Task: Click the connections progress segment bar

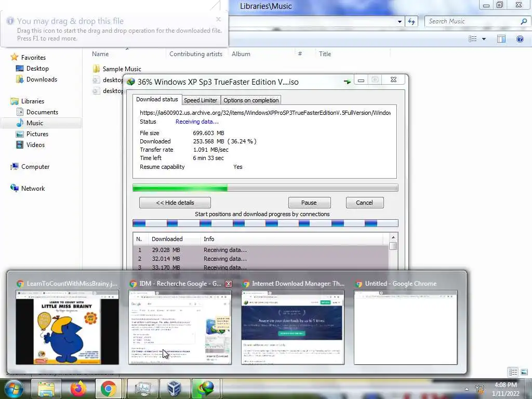Action: click(265, 223)
